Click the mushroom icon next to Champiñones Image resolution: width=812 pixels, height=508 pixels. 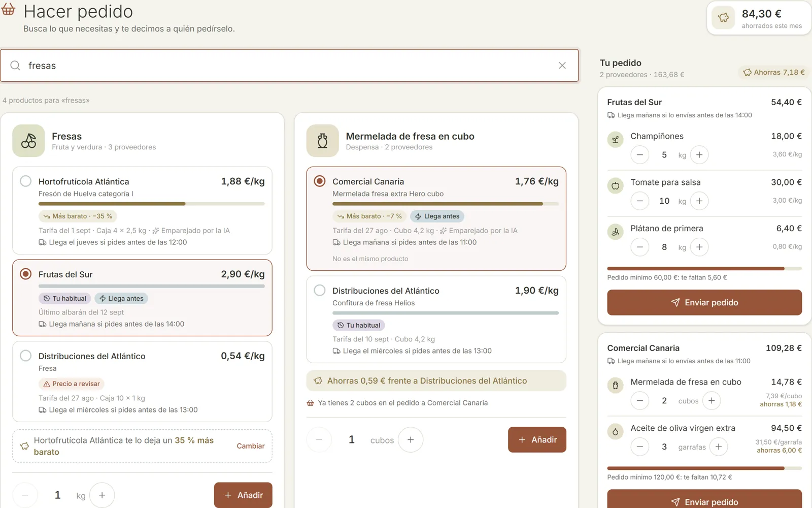[615, 139]
